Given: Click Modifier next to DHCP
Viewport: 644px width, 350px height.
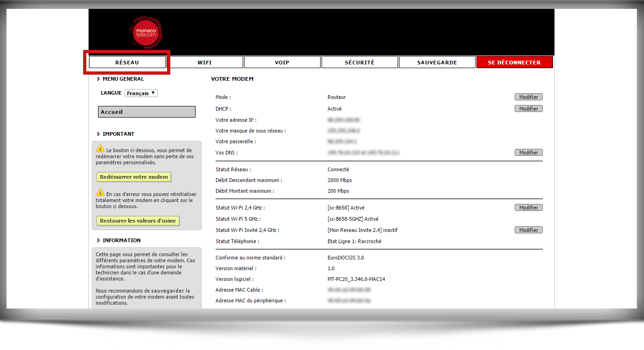Looking at the screenshot, I should tap(529, 108).
